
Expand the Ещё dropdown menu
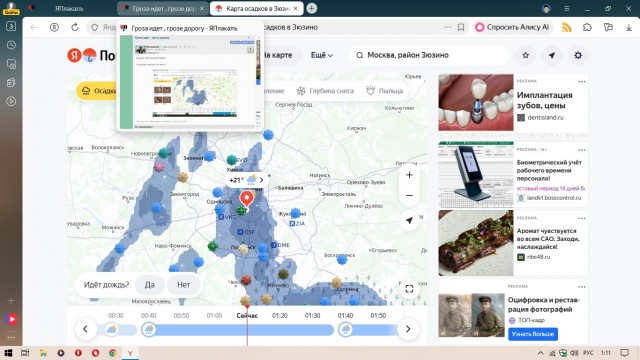[322, 55]
